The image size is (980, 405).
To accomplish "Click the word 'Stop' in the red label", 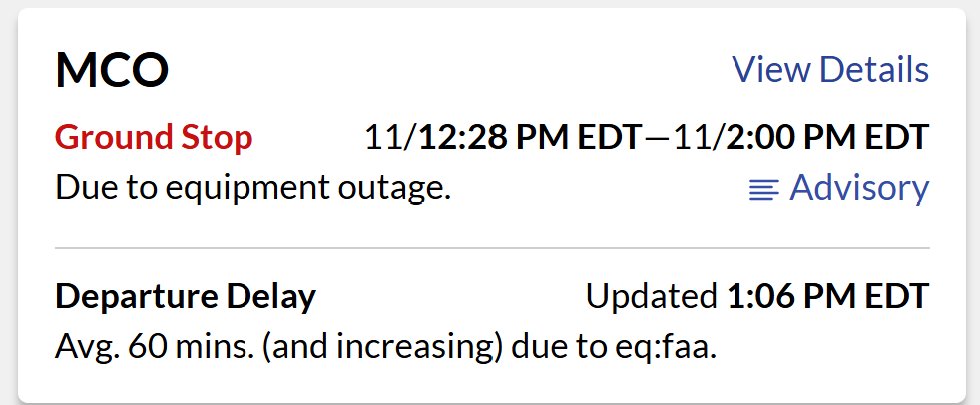I will (x=217, y=137).
